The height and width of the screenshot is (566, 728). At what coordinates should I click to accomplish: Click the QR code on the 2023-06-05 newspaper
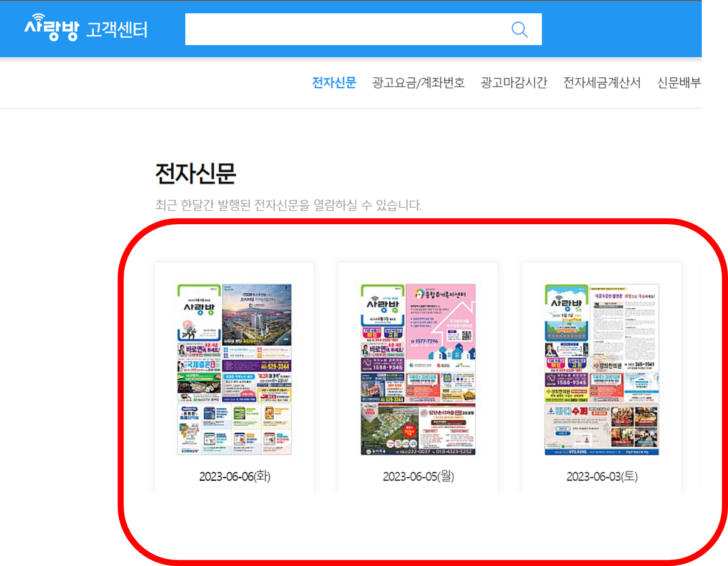tap(465, 336)
